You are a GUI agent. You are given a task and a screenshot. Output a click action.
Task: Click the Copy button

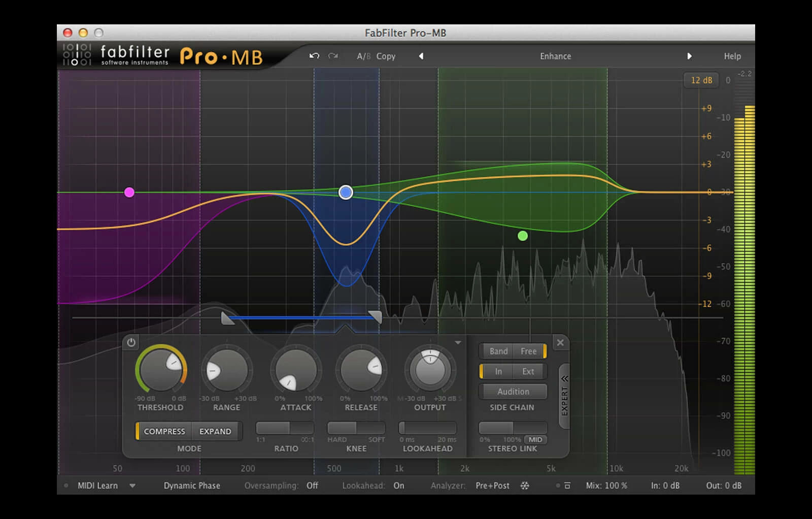(386, 56)
